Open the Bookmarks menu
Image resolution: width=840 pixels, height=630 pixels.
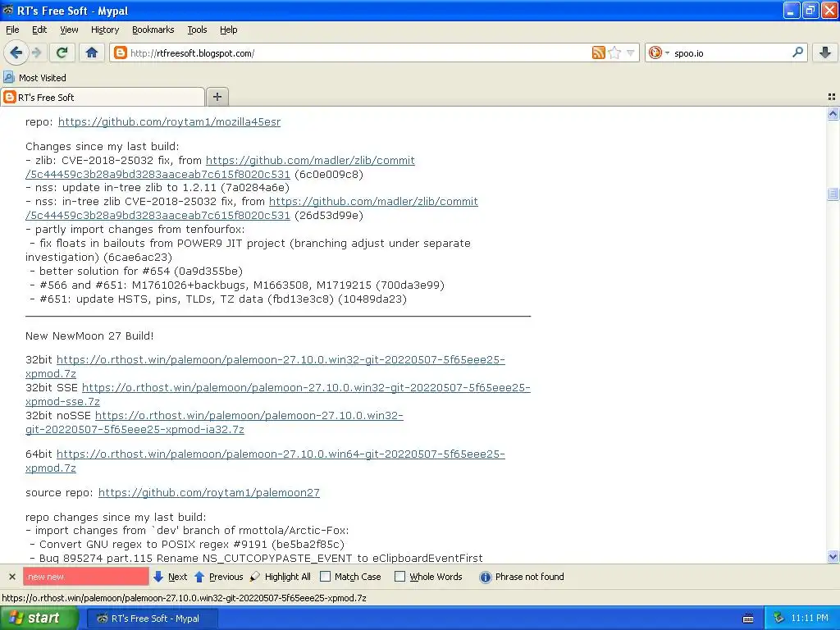(153, 30)
